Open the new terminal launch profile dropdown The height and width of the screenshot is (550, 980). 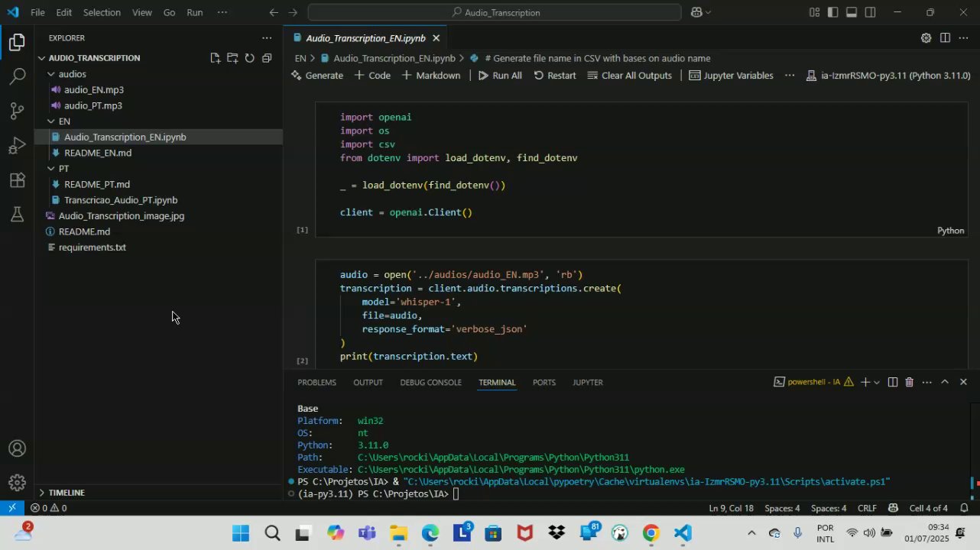pos(877,382)
